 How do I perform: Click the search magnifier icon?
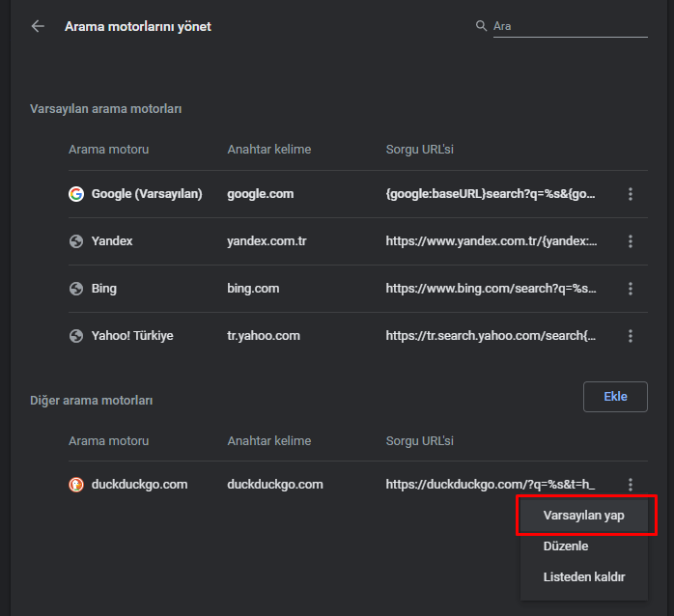[x=482, y=26]
